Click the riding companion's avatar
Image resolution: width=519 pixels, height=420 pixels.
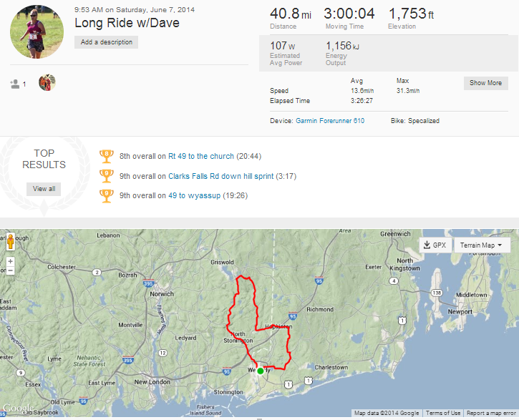point(47,82)
